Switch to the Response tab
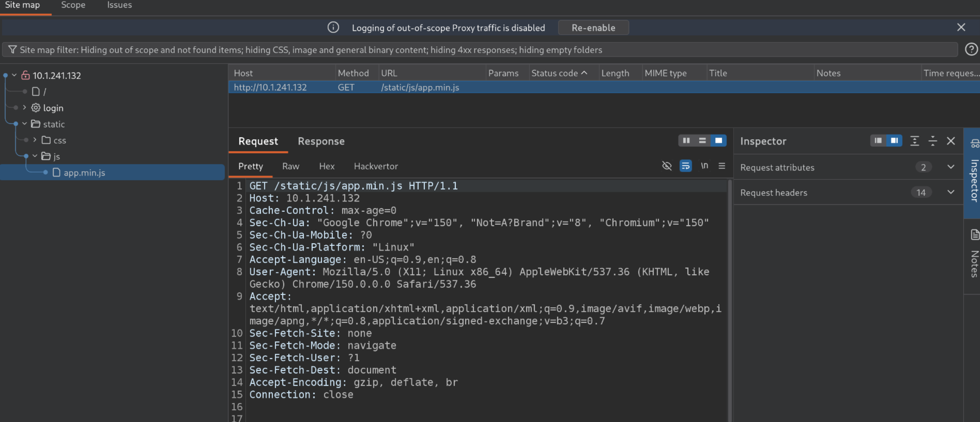 tap(321, 141)
